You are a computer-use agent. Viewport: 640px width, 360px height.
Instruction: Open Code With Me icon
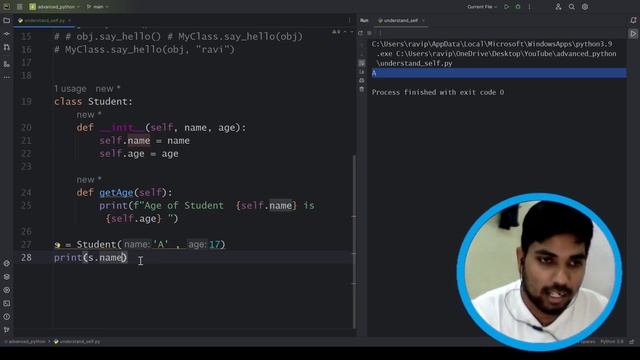[x=558, y=7]
